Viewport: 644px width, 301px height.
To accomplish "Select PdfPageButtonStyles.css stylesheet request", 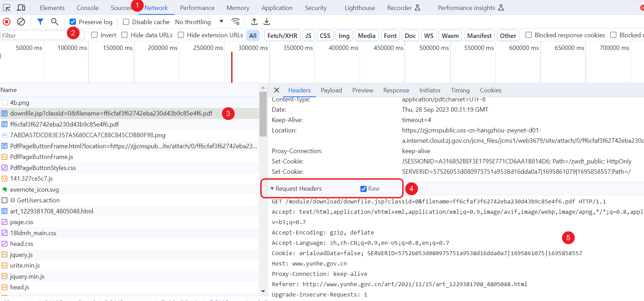I will coord(129,168).
